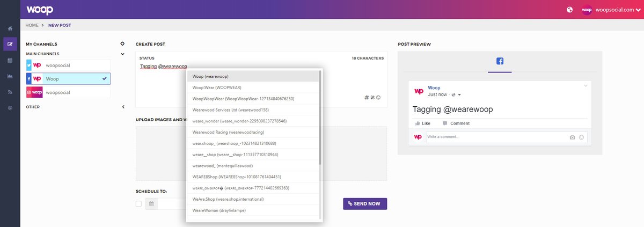Open the analytics chart sidebar icon
Screen dimensions: 644x227
[10, 76]
